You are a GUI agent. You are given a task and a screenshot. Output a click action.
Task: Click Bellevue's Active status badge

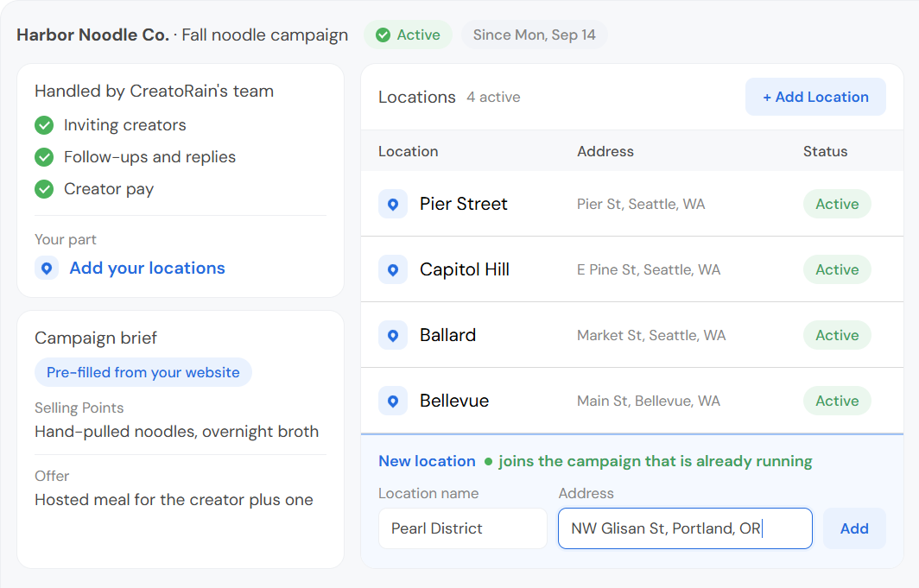[x=837, y=401]
